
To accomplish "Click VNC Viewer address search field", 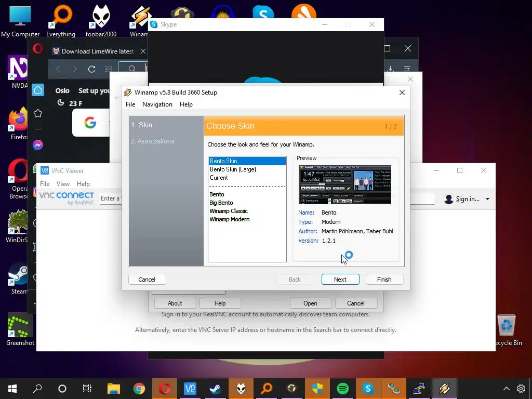I will point(267,198).
